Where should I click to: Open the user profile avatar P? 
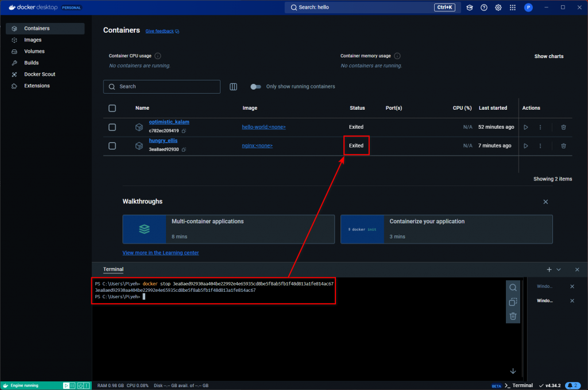528,7
